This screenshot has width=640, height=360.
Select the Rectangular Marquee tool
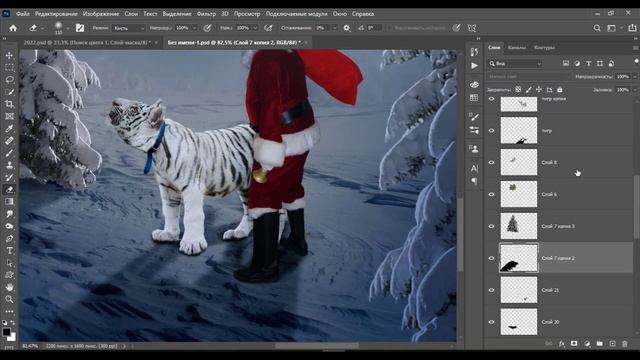(9, 67)
